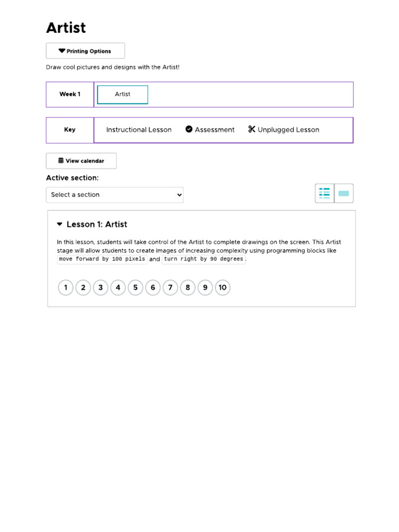Open puzzle level 1 bubble

click(x=65, y=287)
